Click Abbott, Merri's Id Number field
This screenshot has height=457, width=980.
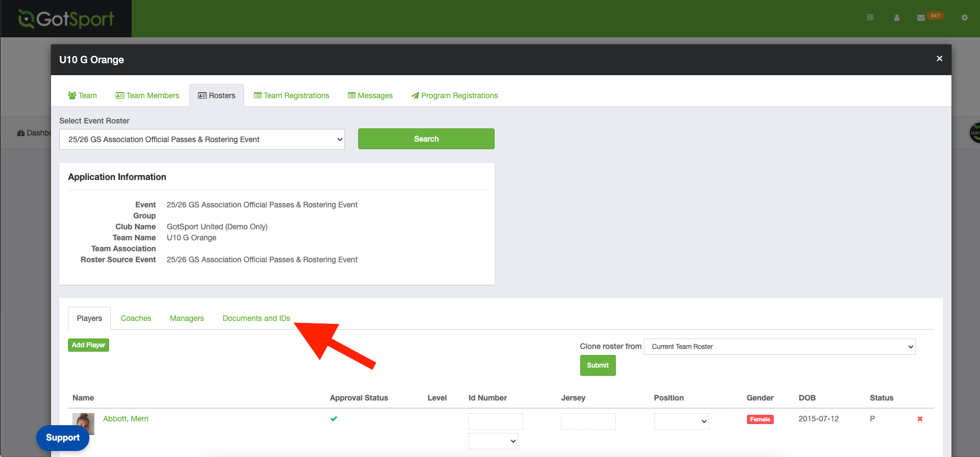tap(496, 421)
